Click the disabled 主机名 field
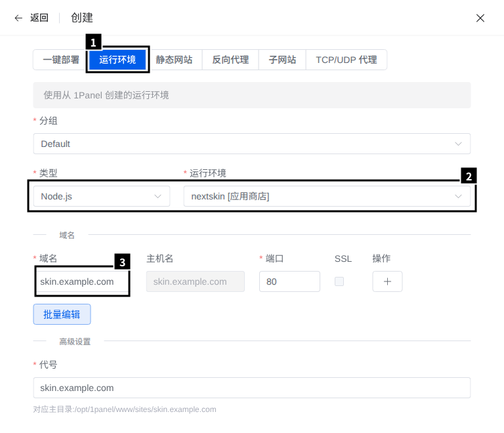 pos(196,281)
